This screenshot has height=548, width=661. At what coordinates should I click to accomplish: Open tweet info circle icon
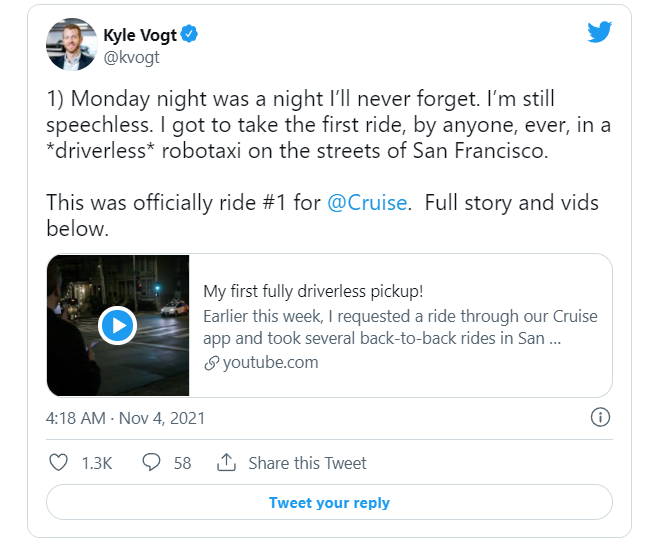pyautogui.click(x=600, y=417)
